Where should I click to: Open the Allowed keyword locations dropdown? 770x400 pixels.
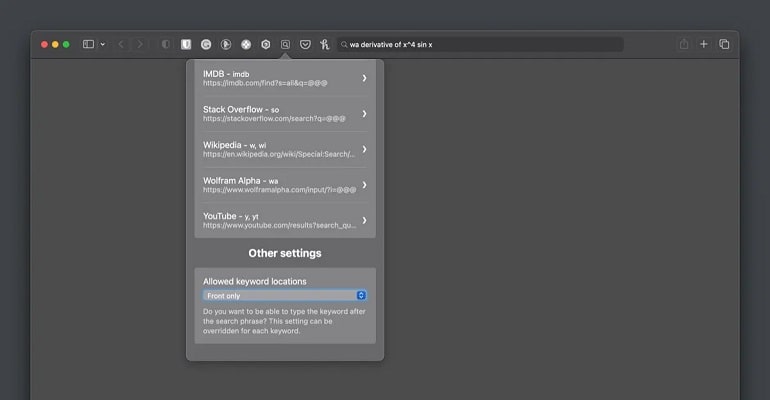coord(285,295)
